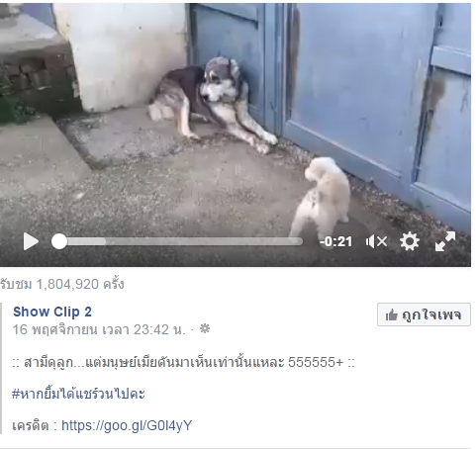The height and width of the screenshot is (449, 476).
Task: Click the video progress scrubber handle
Action: point(59,241)
